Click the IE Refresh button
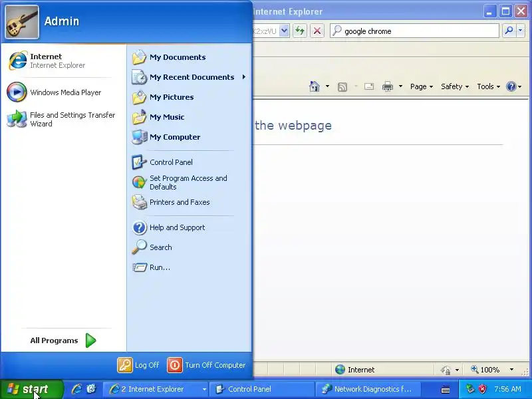The height and width of the screenshot is (399, 532). point(300,31)
